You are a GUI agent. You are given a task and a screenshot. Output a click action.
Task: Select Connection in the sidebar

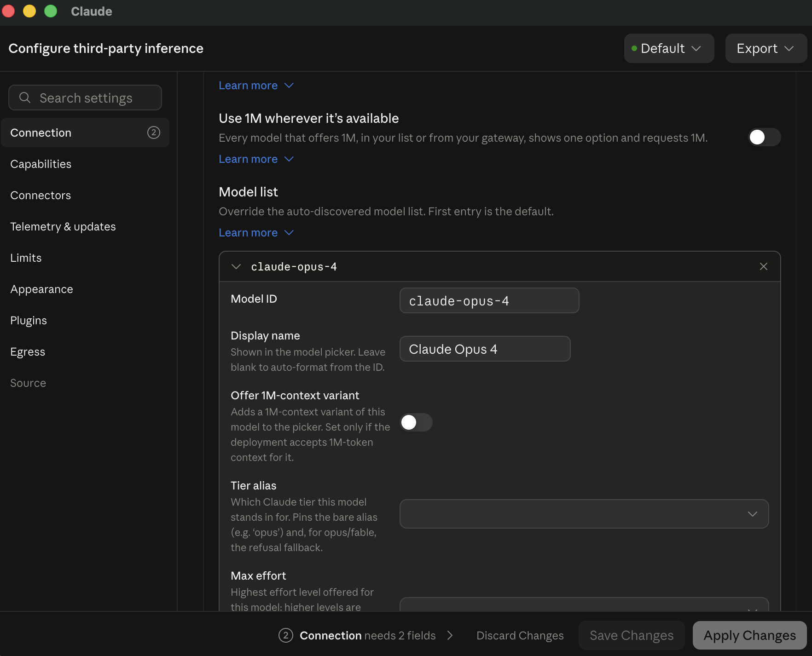click(x=85, y=132)
